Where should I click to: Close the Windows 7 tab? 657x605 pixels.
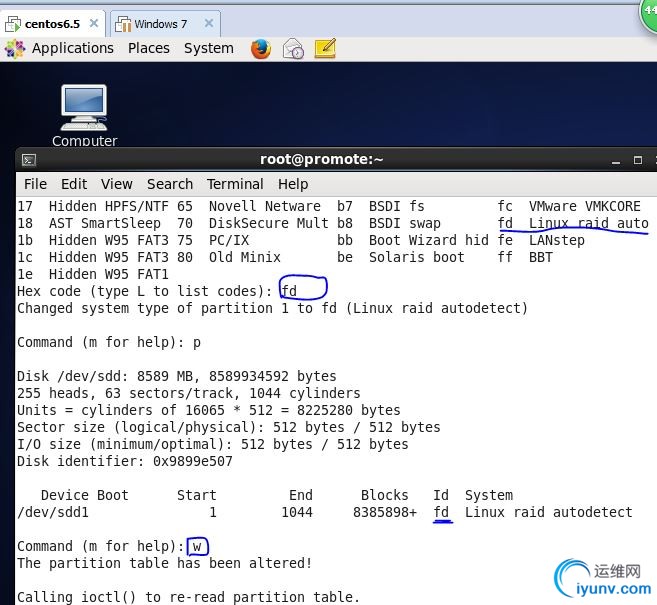(209, 23)
